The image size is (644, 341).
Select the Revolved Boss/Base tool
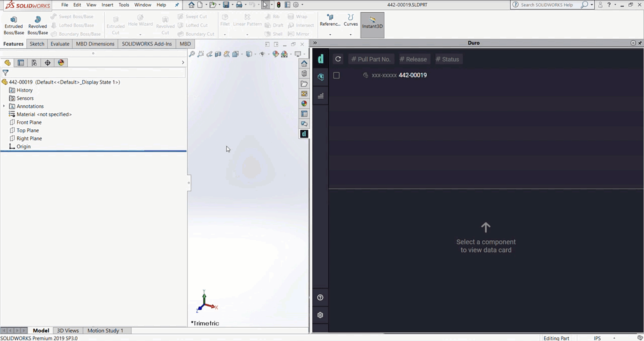(x=38, y=25)
